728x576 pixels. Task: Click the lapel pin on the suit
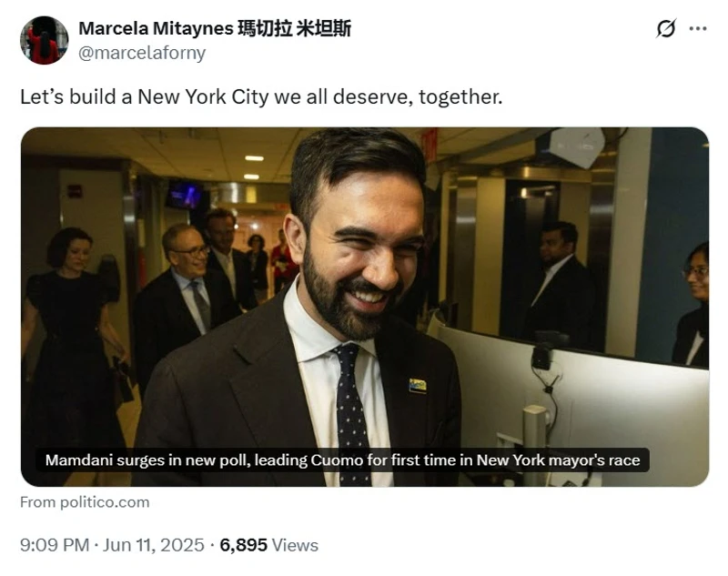(x=418, y=385)
